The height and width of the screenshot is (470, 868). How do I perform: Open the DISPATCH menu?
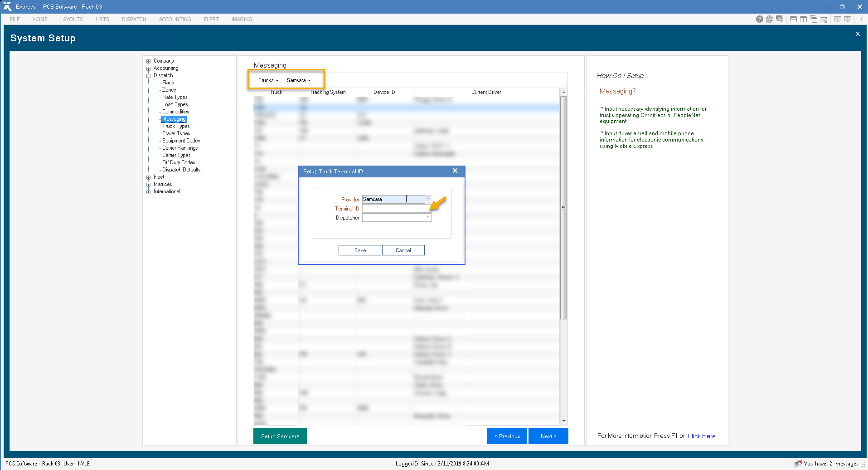[x=134, y=20]
